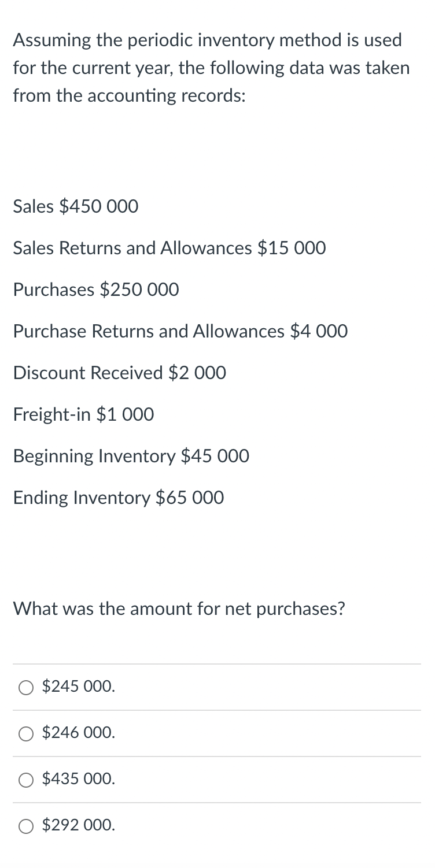Click the Sales $450 000 data line
Screen dimensions: 435x868
click(75, 207)
